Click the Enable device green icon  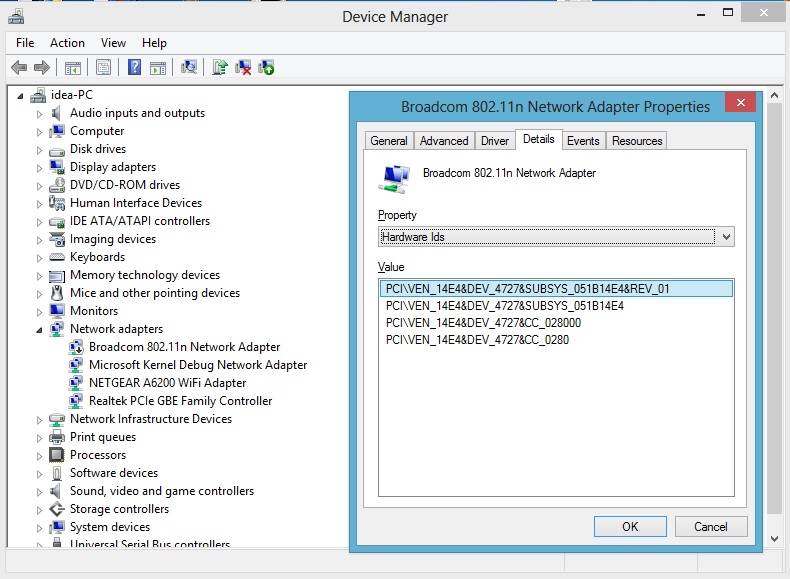point(266,67)
